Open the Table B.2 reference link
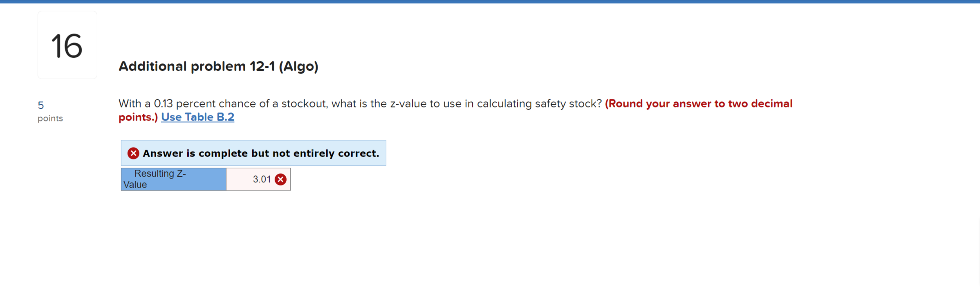 pyautogui.click(x=197, y=117)
